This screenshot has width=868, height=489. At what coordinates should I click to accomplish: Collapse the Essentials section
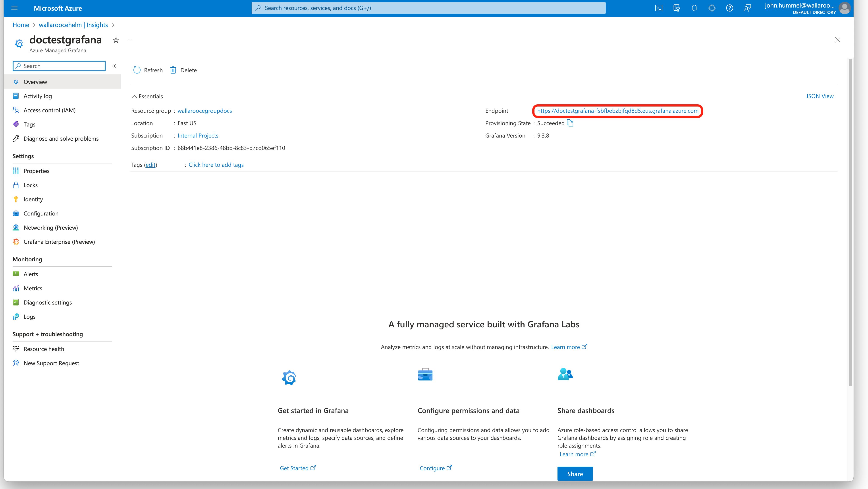pos(134,97)
